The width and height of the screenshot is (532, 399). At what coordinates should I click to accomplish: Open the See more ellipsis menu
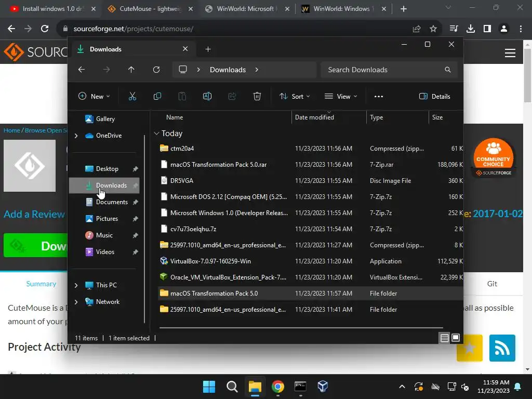coord(379,96)
